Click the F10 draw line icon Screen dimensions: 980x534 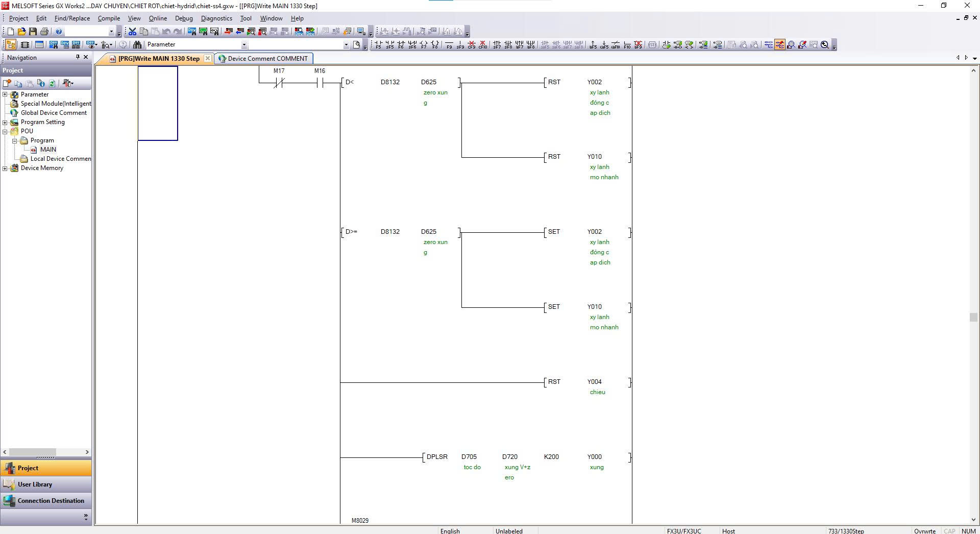[627, 45]
